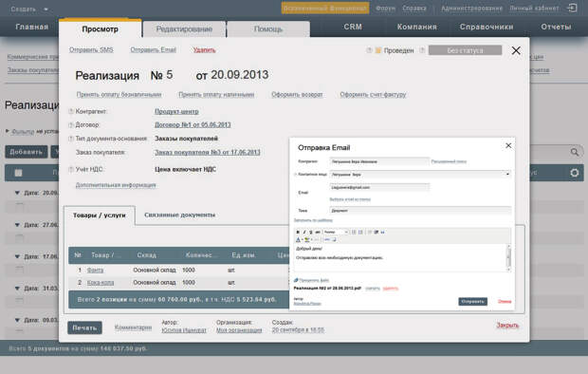Click text color icon in email editor
The image size is (588, 374).
tap(299, 239)
